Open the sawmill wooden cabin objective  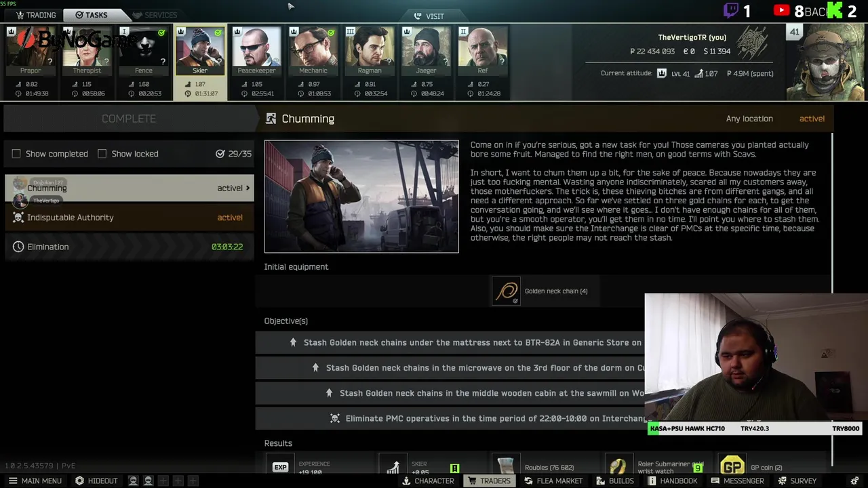(x=450, y=393)
